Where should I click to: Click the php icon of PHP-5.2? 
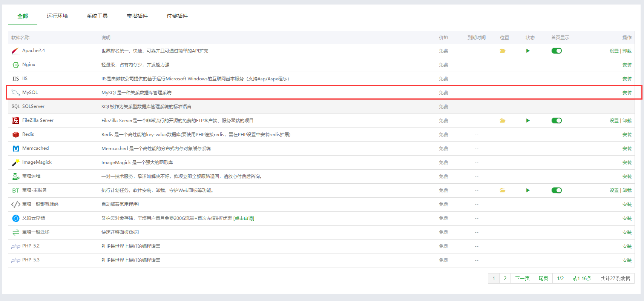[x=15, y=246]
